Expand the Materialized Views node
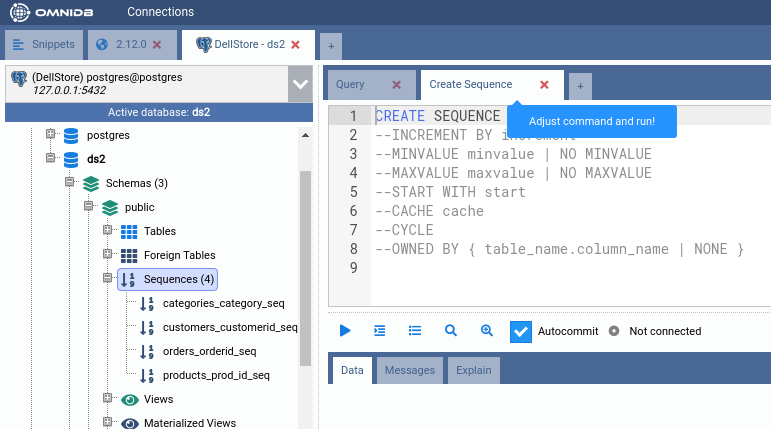Viewport: 771px width, 429px height. 108,422
